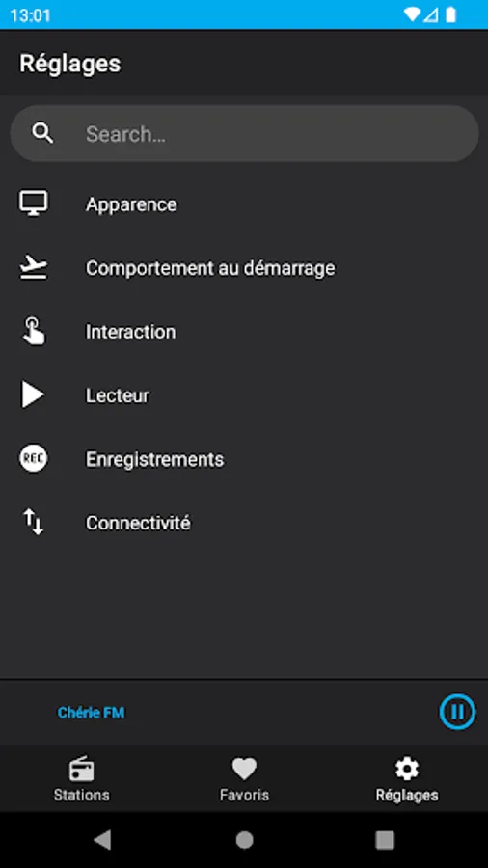
Task: Open the Connectivité settings entry
Action: [x=244, y=523]
